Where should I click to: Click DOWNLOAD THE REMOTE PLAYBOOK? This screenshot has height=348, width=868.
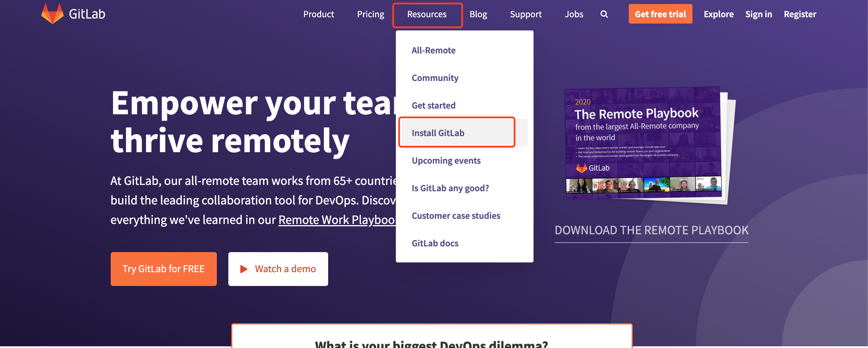tap(651, 230)
